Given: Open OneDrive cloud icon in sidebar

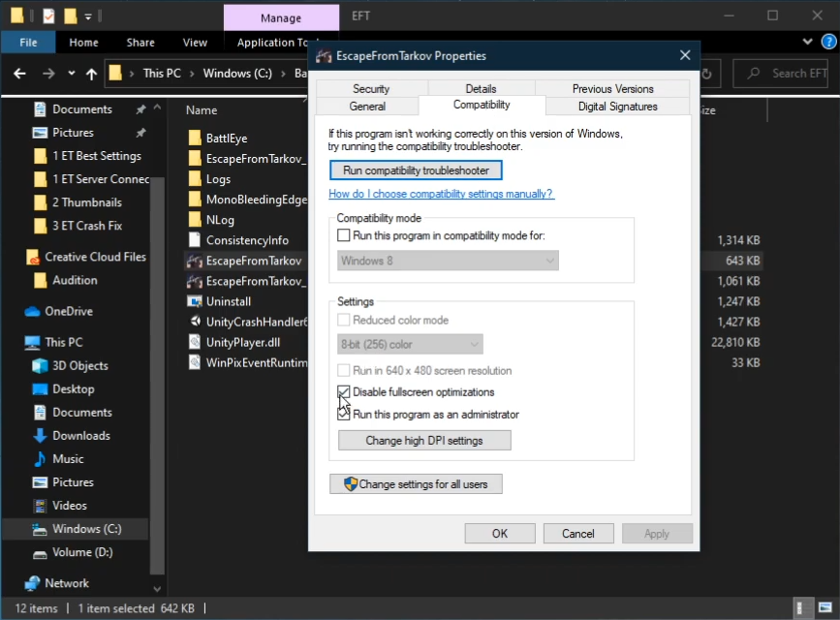Looking at the screenshot, I should click(32, 311).
